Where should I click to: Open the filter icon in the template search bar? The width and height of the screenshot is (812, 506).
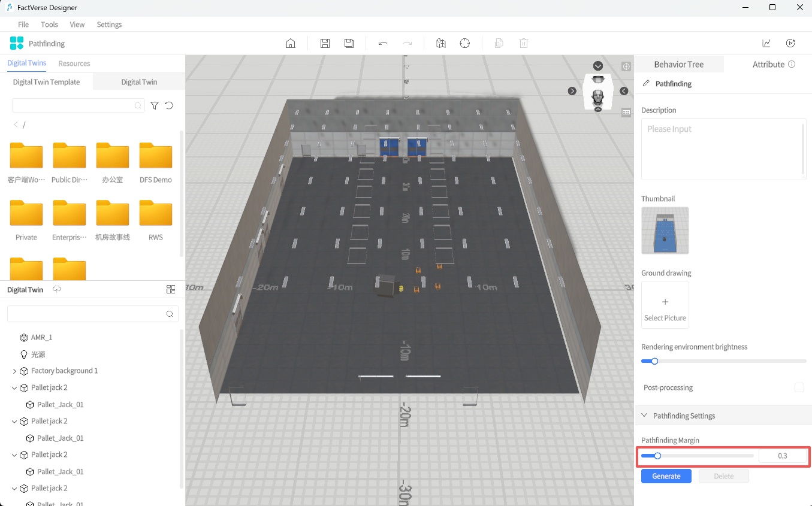point(155,105)
